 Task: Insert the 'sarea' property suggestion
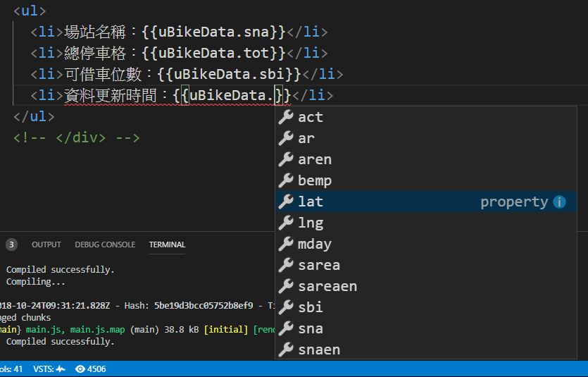coord(425,265)
